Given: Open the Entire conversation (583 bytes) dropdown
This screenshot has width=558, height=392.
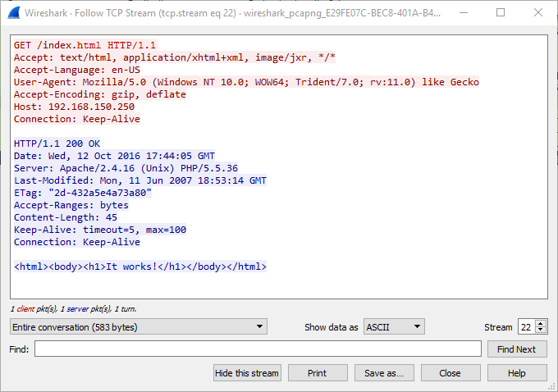Looking at the screenshot, I should 139,326.
